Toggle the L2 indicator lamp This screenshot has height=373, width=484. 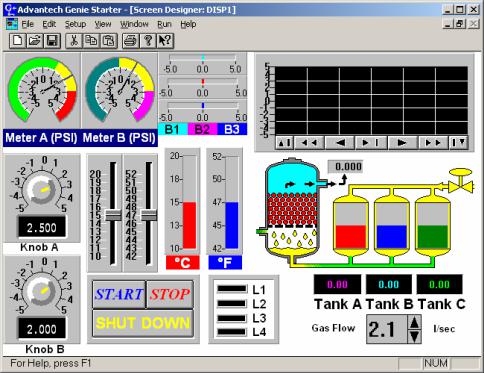click(232, 303)
